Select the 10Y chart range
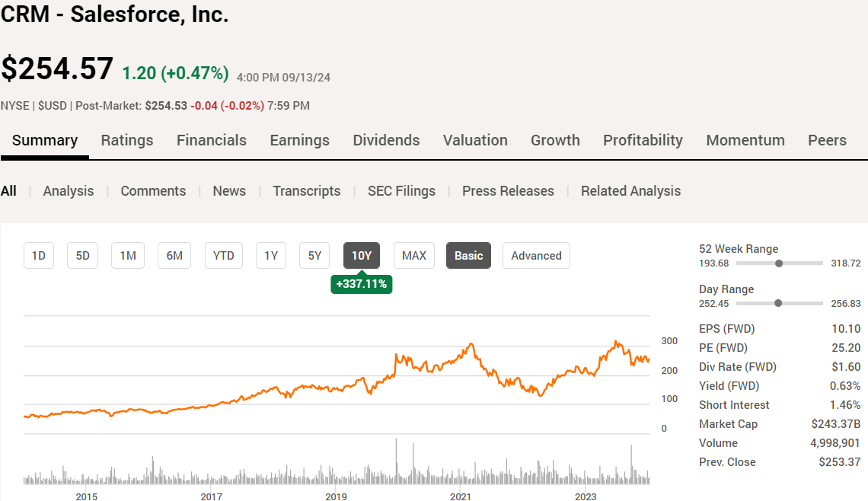The height and width of the screenshot is (501, 868). tap(362, 256)
